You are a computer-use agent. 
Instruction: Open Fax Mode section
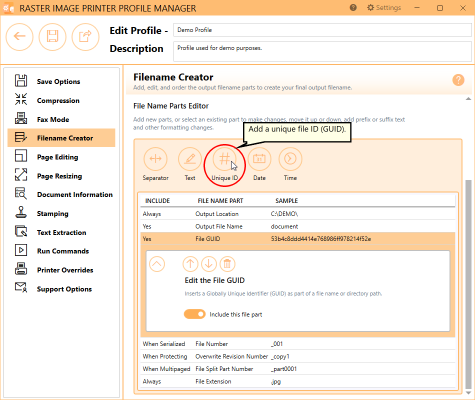click(61, 119)
